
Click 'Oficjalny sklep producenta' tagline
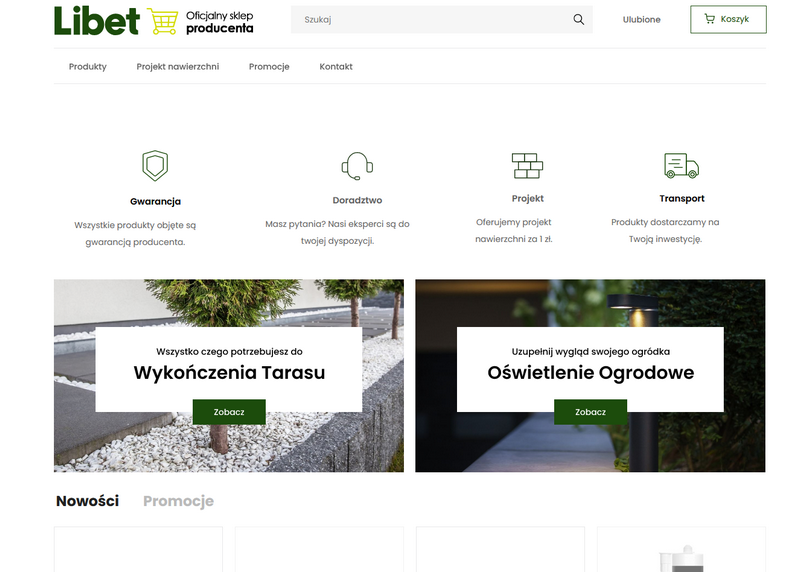point(219,22)
